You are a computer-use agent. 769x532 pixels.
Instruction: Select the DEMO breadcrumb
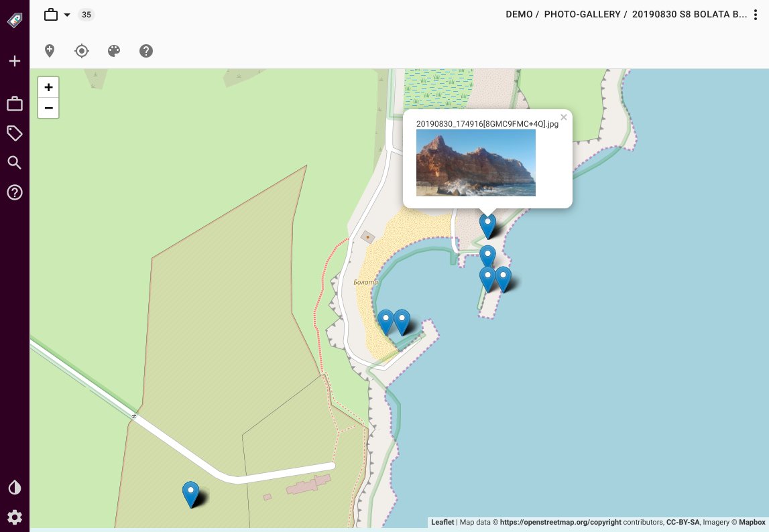519,15
